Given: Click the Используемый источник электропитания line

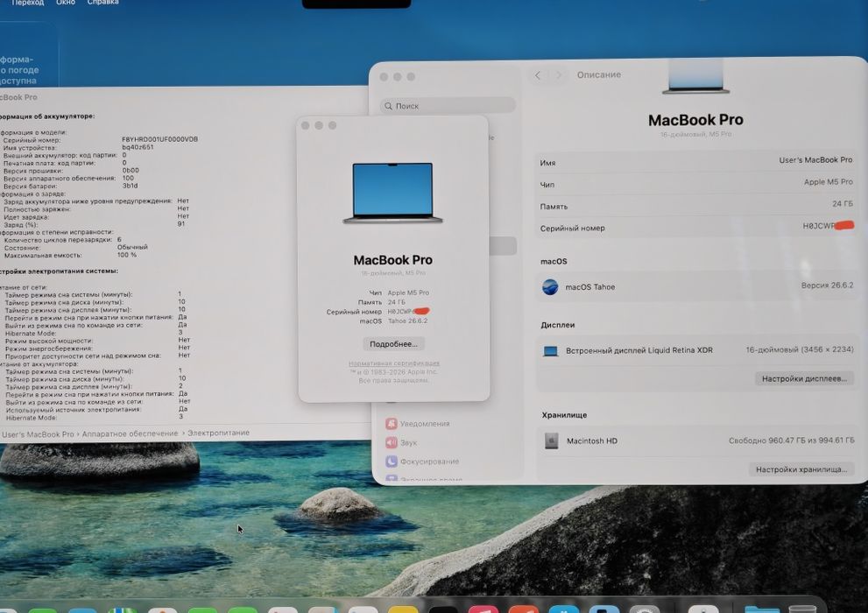Looking at the screenshot, I should (x=97, y=410).
